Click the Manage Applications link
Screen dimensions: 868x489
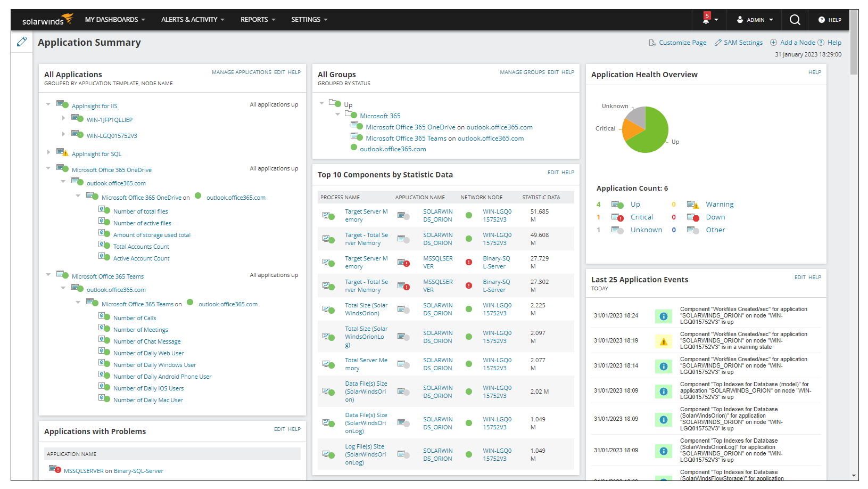(241, 72)
